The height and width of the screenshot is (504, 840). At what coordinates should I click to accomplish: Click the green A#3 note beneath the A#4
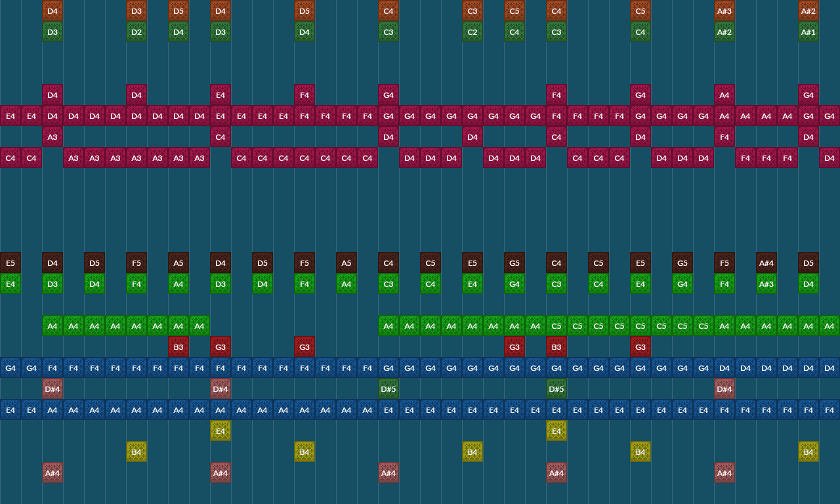pyautogui.click(x=766, y=284)
